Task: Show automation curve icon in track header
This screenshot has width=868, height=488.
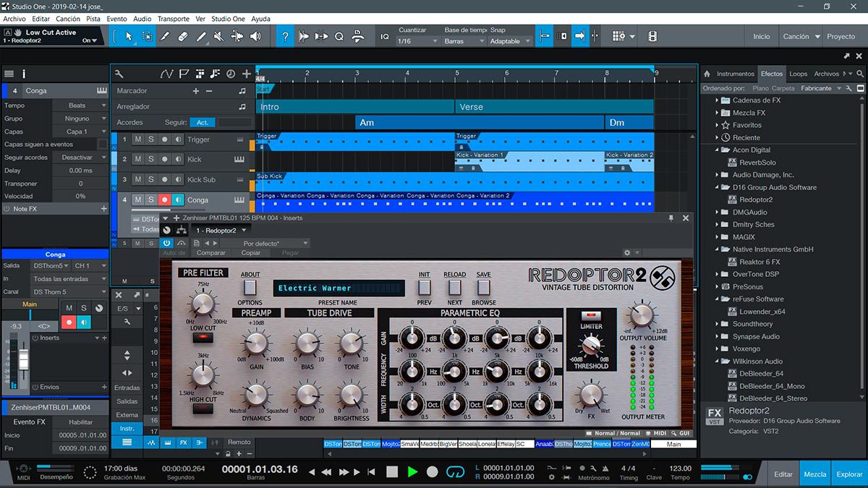Action: (x=167, y=73)
